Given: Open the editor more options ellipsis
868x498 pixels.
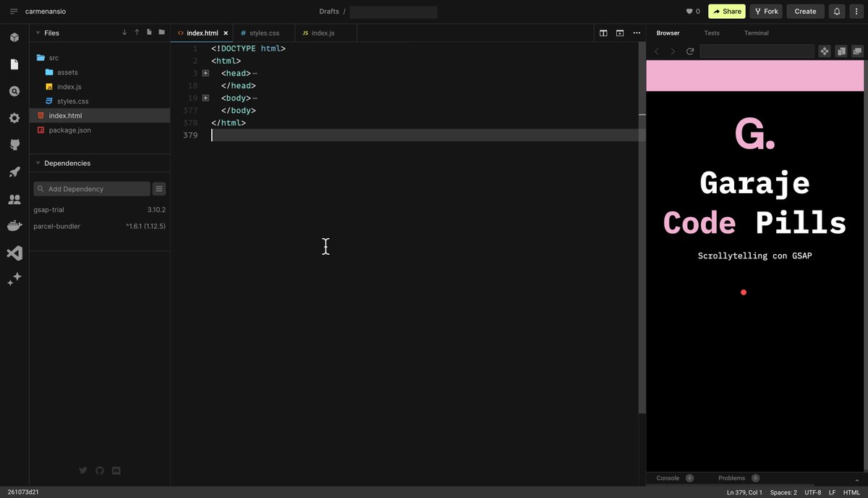Looking at the screenshot, I should pos(637,33).
